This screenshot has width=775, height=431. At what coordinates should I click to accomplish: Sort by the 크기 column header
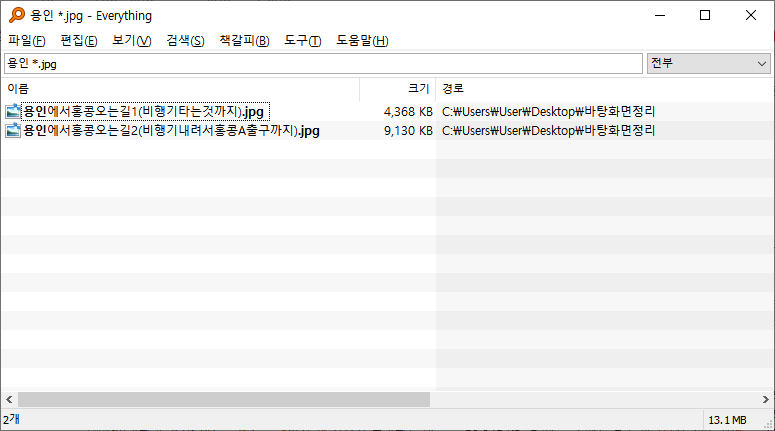click(x=397, y=89)
